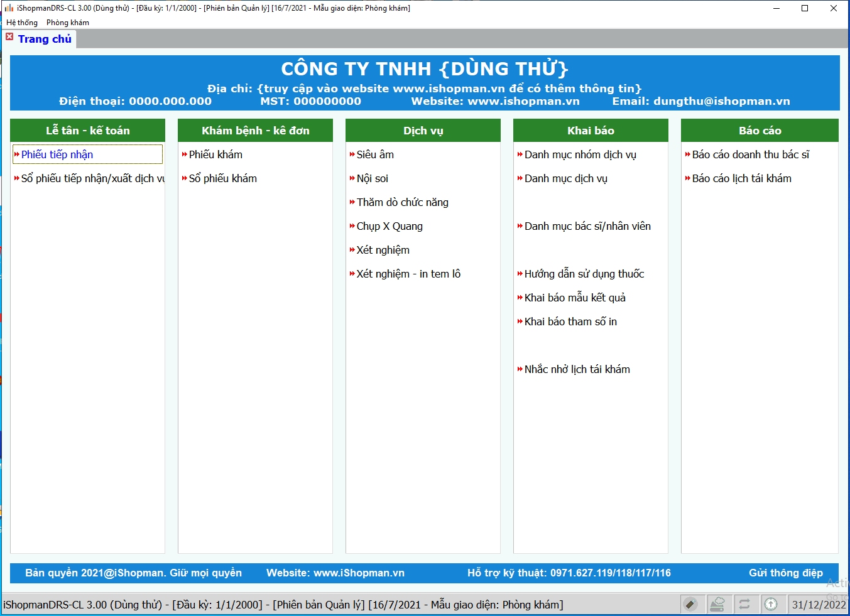Click the cloud drive backup icon
This screenshot has width=850, height=616.
point(717,605)
